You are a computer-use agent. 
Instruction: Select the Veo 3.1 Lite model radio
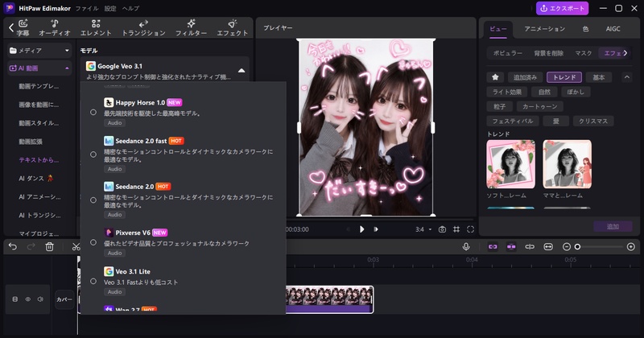pyautogui.click(x=93, y=282)
